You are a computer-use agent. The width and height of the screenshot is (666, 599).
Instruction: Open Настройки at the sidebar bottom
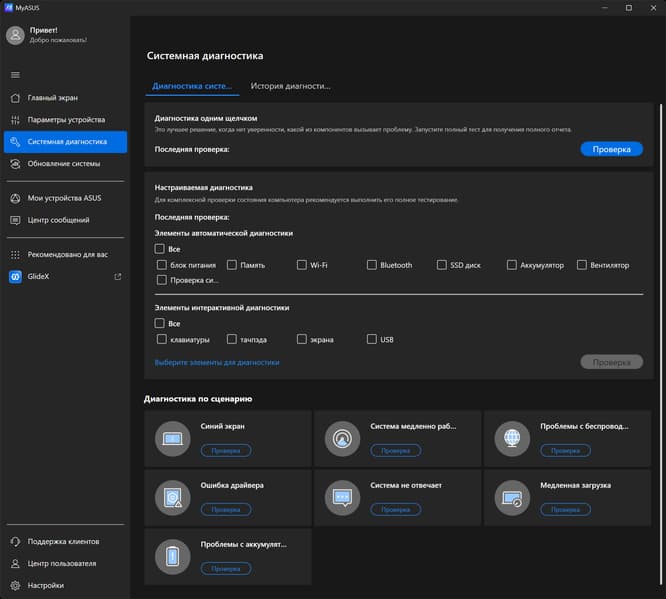coord(46,585)
